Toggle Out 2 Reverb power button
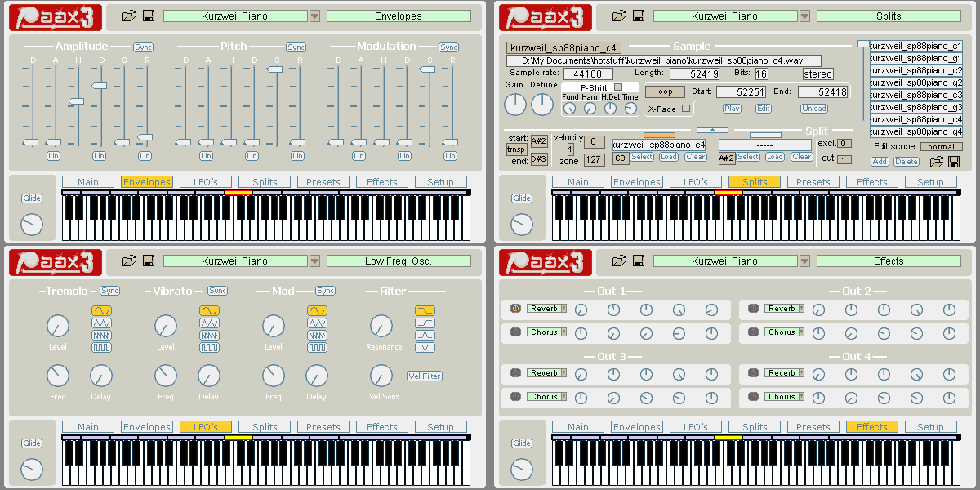 coord(753,308)
